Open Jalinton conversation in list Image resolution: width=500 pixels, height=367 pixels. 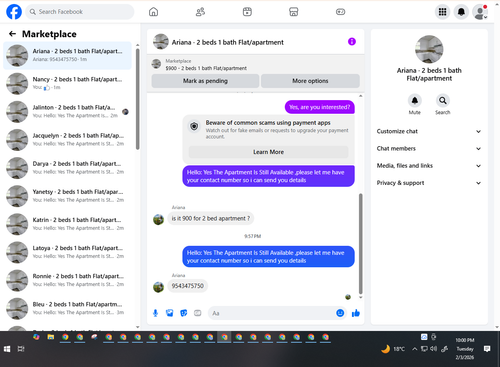coord(67,112)
